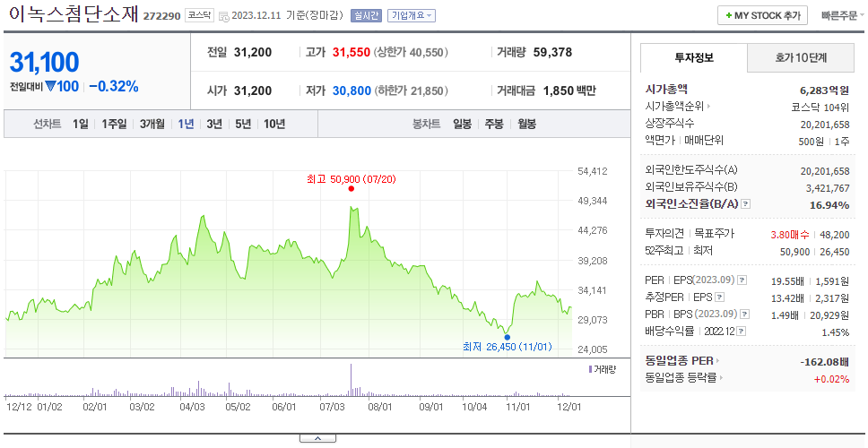
Task: Click the 코스닥 market badge
Action: pyautogui.click(x=199, y=15)
